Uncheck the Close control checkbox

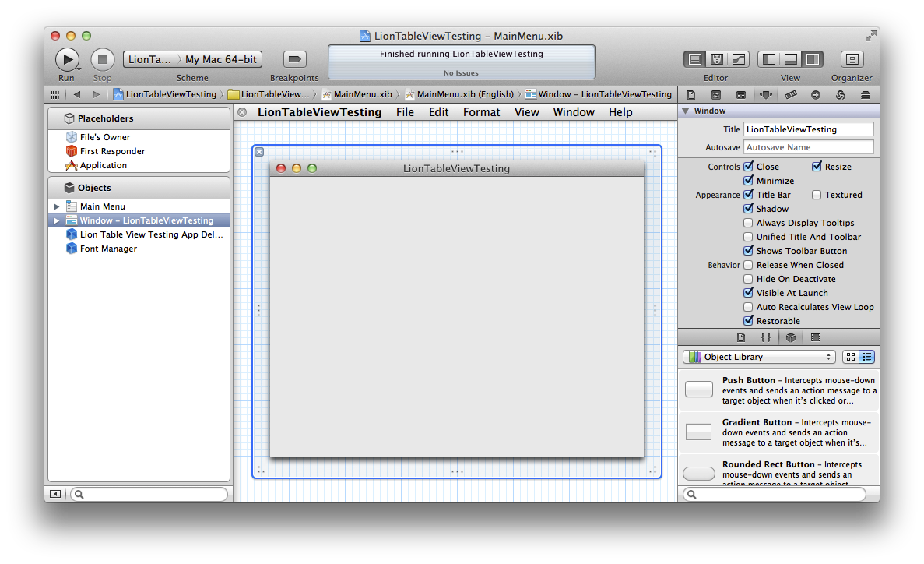pyautogui.click(x=748, y=167)
